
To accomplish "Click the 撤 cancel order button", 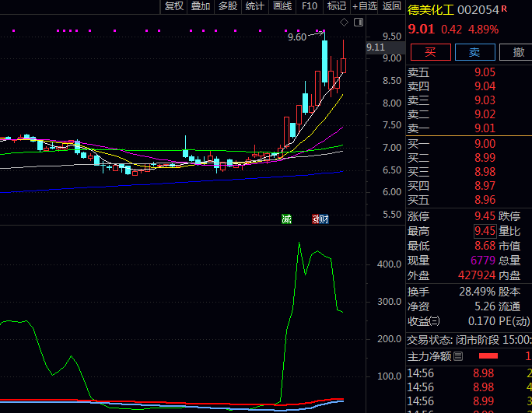I will [x=517, y=52].
